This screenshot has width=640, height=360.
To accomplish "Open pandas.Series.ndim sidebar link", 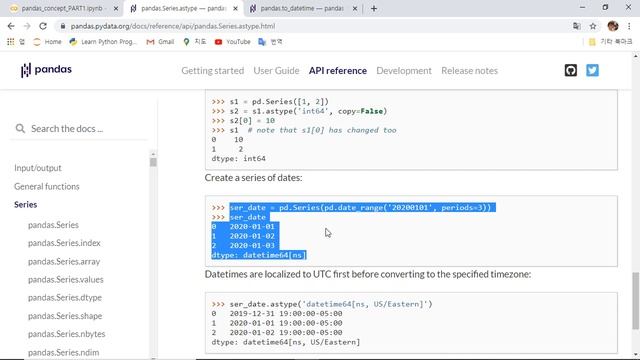I will point(63,352).
